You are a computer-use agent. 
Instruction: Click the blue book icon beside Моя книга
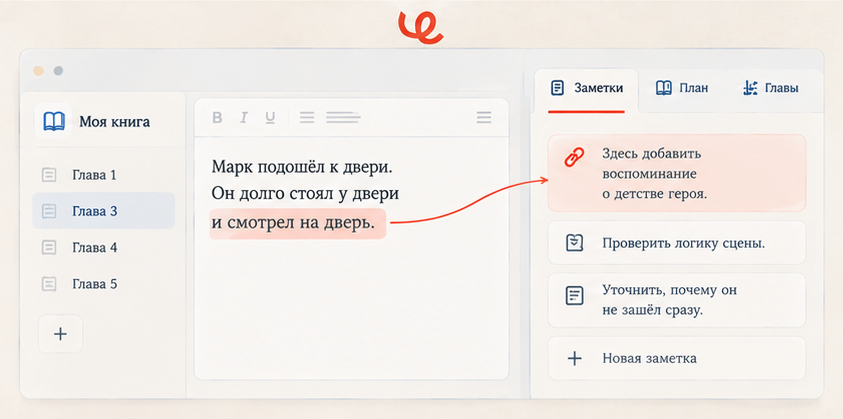click(54, 121)
